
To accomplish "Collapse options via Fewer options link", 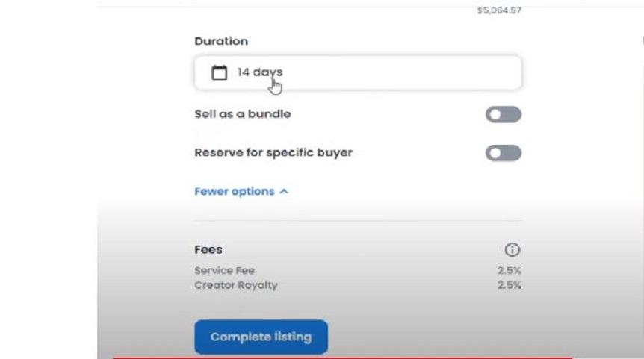I will [x=235, y=192].
